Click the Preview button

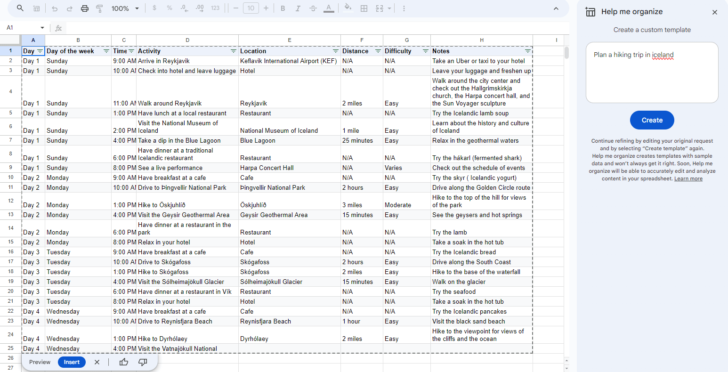pyautogui.click(x=39, y=362)
